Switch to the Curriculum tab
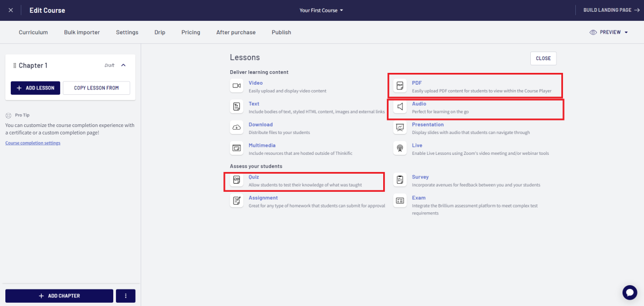 coord(33,32)
